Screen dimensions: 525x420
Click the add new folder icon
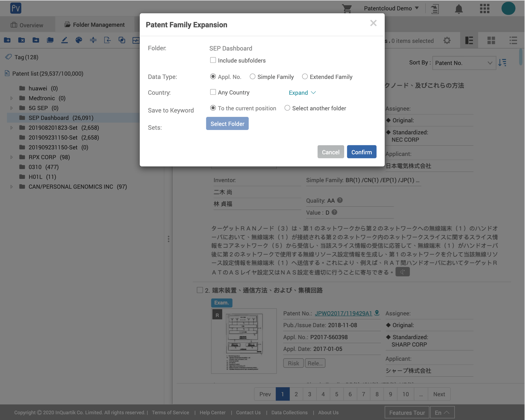pyautogui.click(x=7, y=40)
